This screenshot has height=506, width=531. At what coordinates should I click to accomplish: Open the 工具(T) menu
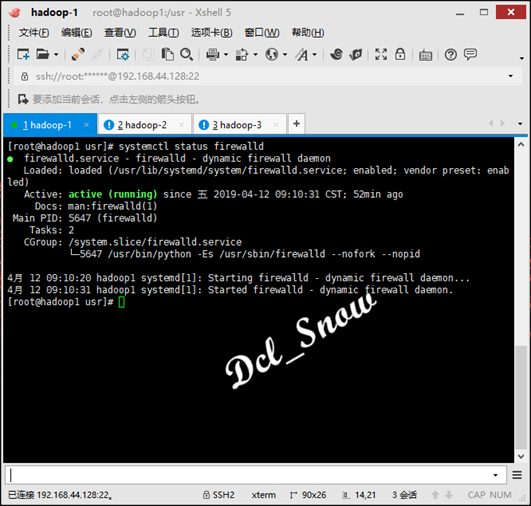pos(164,33)
